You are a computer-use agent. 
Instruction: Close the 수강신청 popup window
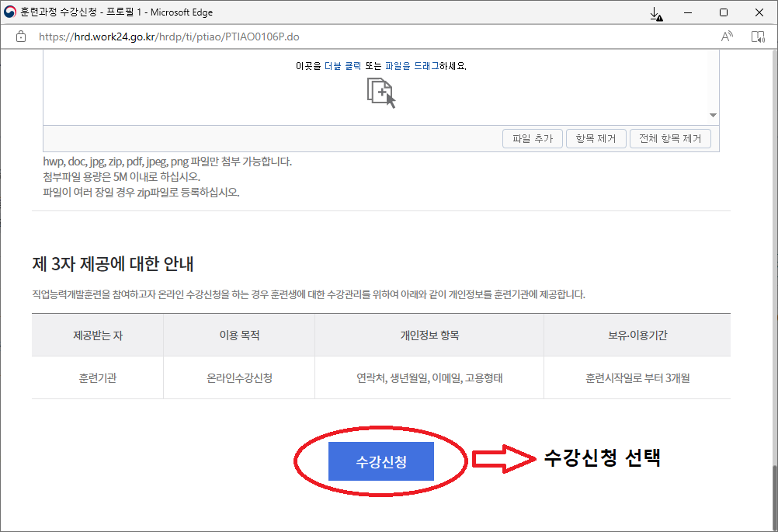point(759,12)
